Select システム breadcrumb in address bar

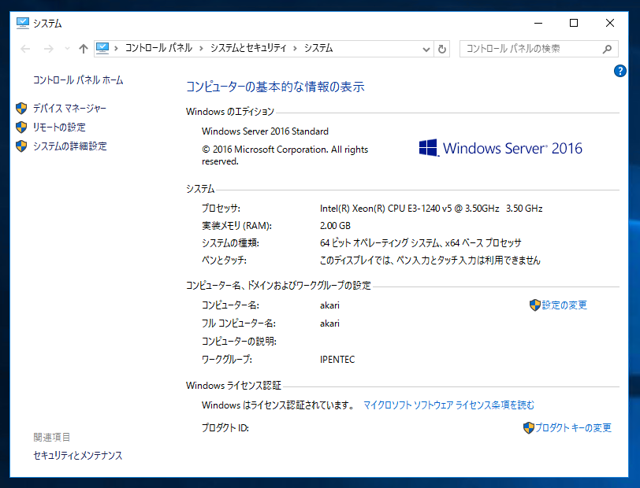point(318,48)
